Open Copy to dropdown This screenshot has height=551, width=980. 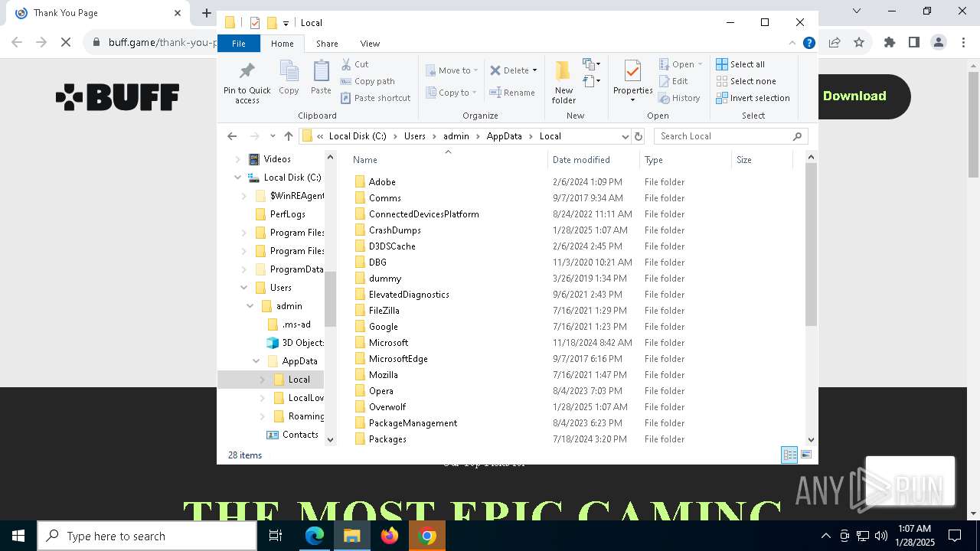coord(452,93)
